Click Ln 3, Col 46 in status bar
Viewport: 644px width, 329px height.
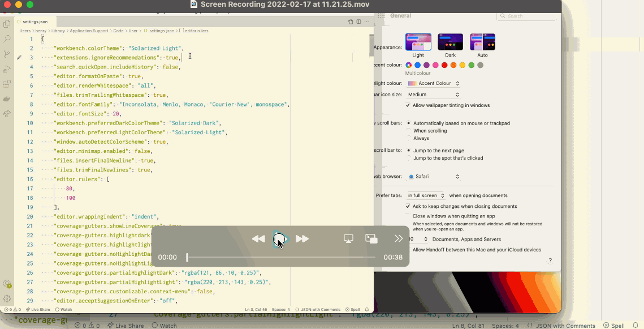[256, 310]
